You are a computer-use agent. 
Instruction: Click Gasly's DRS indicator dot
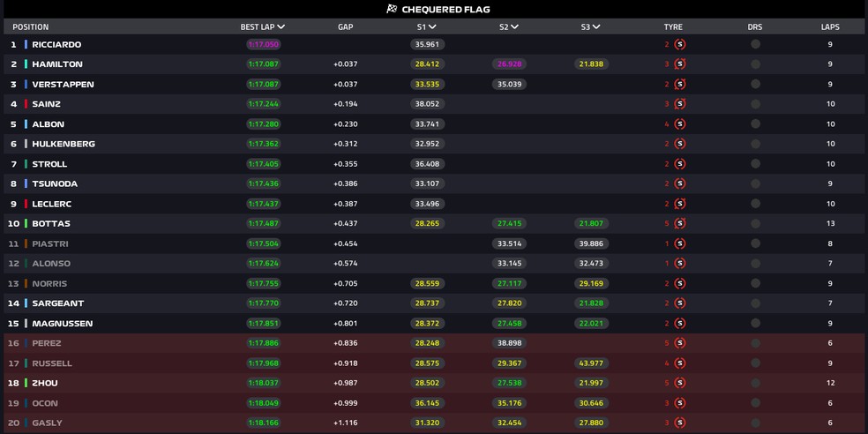tap(755, 423)
